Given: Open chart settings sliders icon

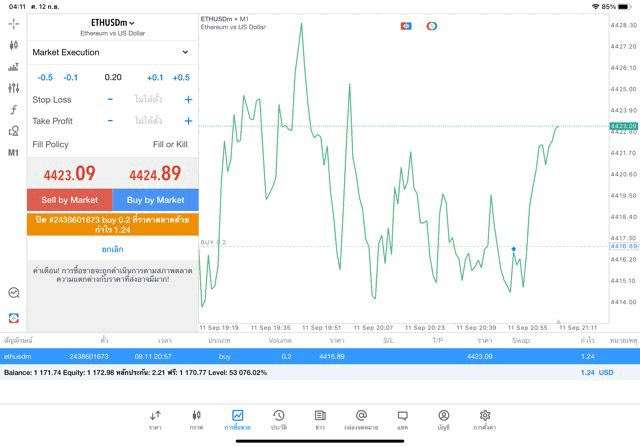Looking at the screenshot, I should [13, 88].
